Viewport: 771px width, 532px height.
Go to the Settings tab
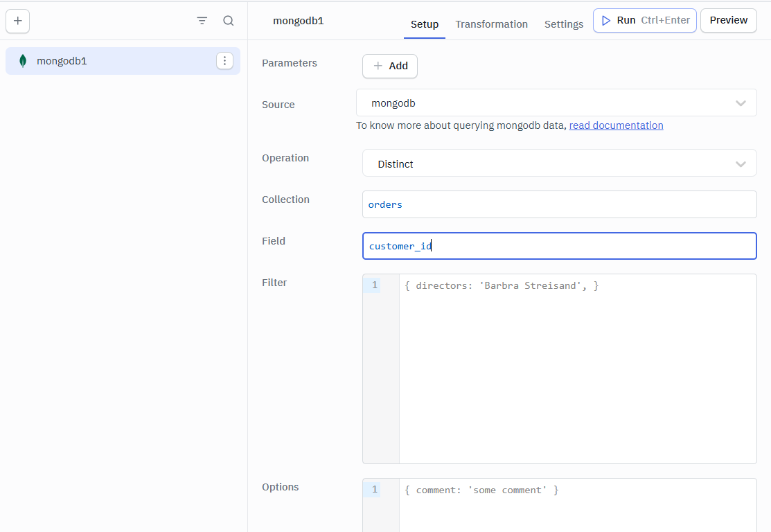tap(564, 24)
